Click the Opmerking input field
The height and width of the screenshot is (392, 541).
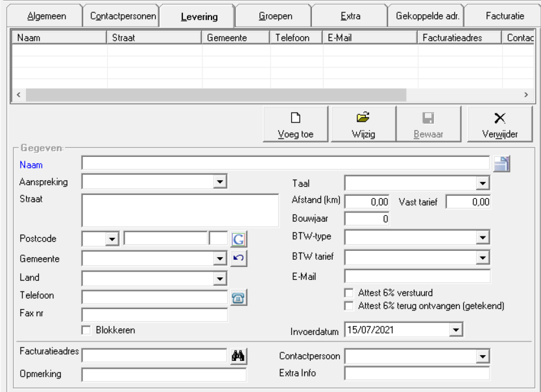point(164,375)
